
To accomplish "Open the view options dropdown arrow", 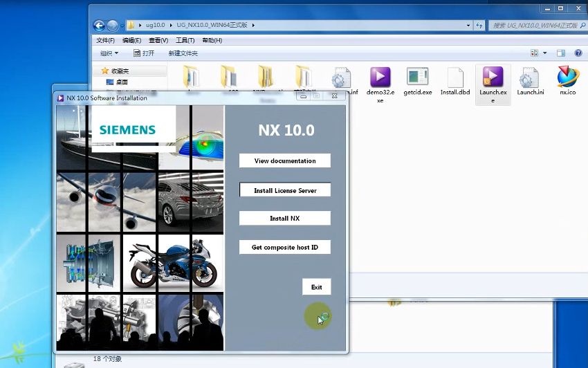I will pyautogui.click(x=545, y=53).
